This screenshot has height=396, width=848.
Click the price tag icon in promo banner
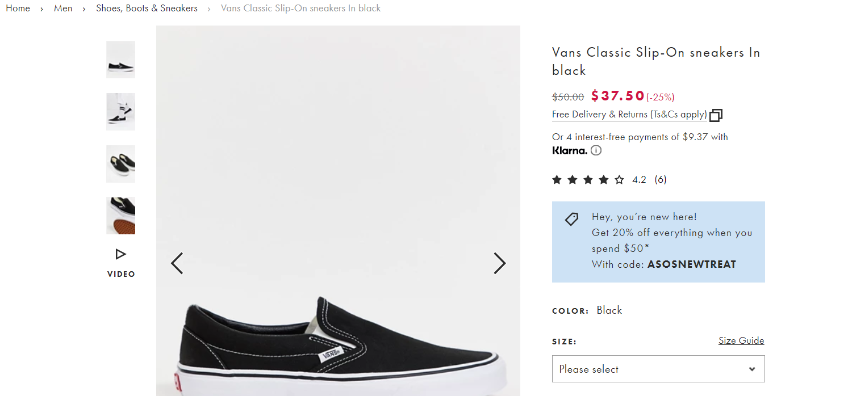pos(572,219)
